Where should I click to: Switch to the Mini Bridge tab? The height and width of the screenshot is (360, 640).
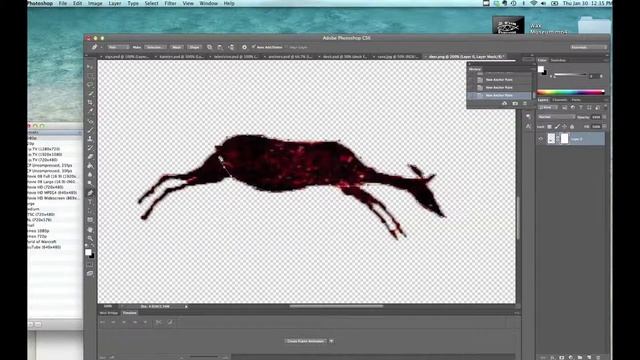(109, 313)
